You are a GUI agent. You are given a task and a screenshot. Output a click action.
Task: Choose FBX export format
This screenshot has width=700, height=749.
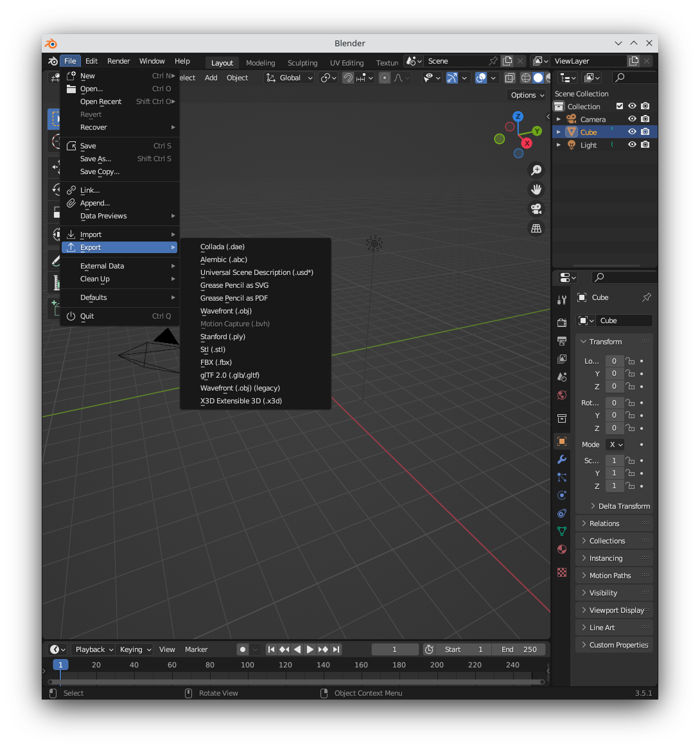point(216,362)
